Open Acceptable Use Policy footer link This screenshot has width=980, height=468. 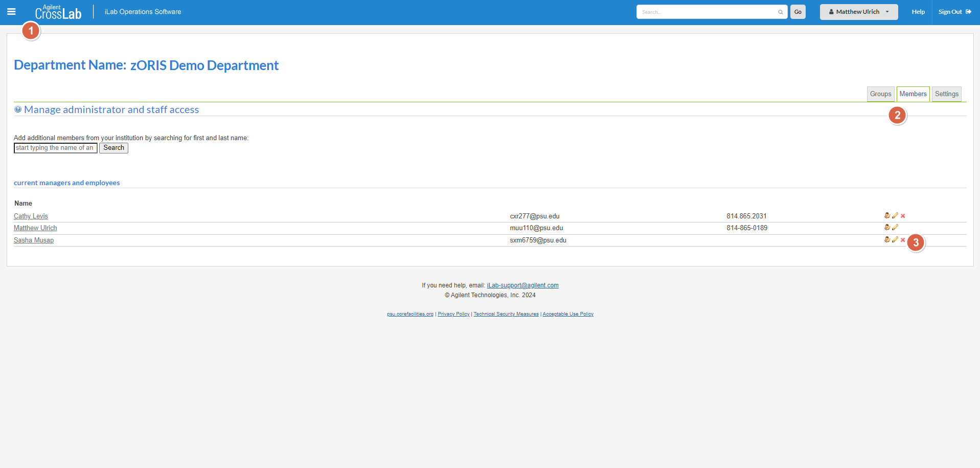tap(568, 314)
